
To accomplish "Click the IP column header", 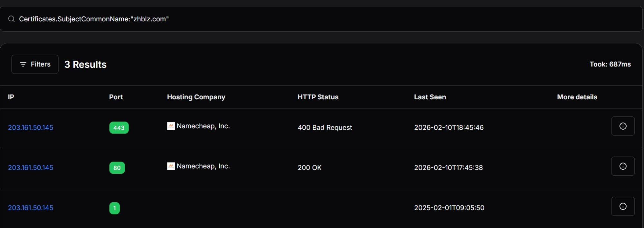I will pos(11,97).
